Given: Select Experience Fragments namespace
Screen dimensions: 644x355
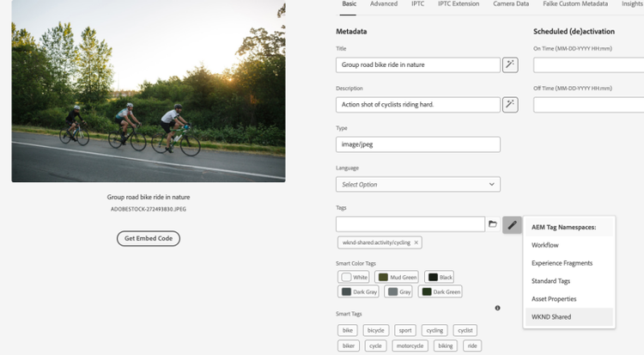Looking at the screenshot, I should (562, 263).
